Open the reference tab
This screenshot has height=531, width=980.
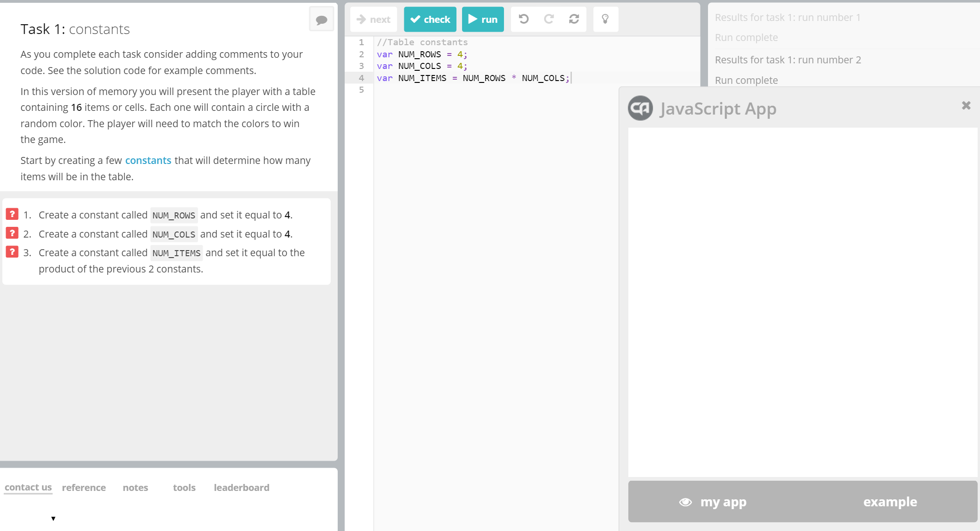point(84,488)
